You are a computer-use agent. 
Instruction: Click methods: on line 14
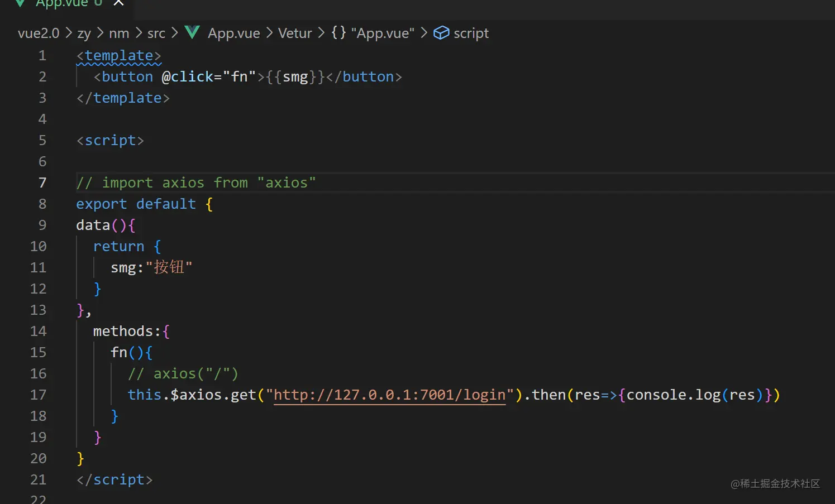[x=127, y=332]
